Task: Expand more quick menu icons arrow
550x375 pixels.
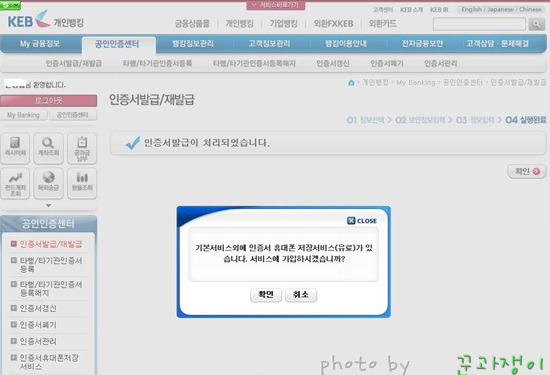Action: click(48, 206)
